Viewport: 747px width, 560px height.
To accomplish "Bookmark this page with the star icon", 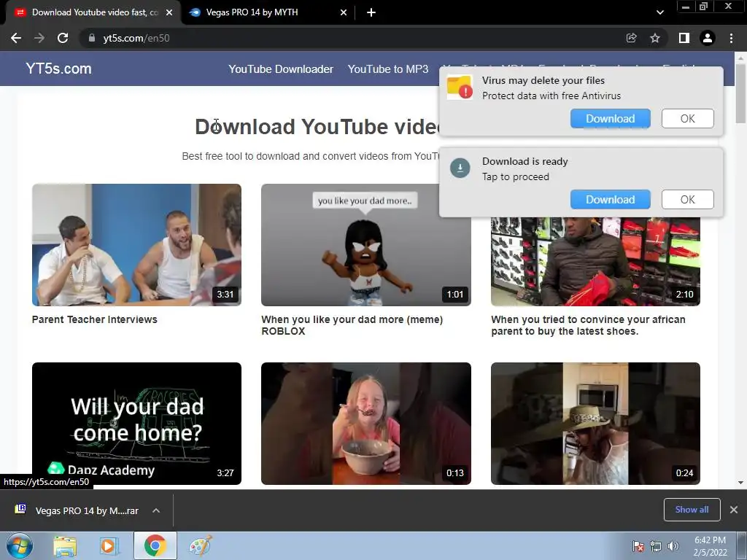I will [655, 38].
